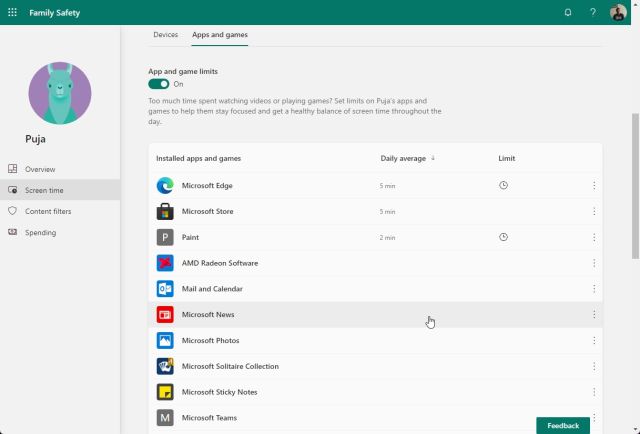Click the Screen time sidebar icon

tap(13, 190)
